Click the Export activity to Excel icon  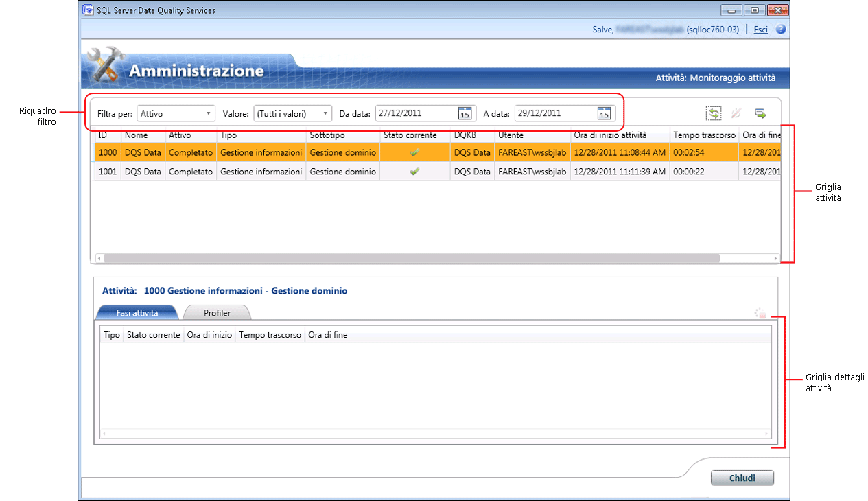(x=760, y=113)
